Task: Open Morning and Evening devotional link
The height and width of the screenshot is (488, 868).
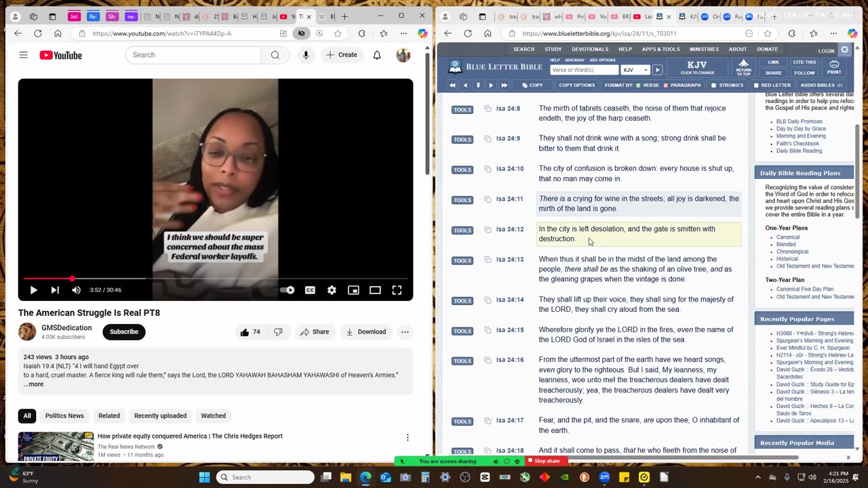Action: [801, 136]
